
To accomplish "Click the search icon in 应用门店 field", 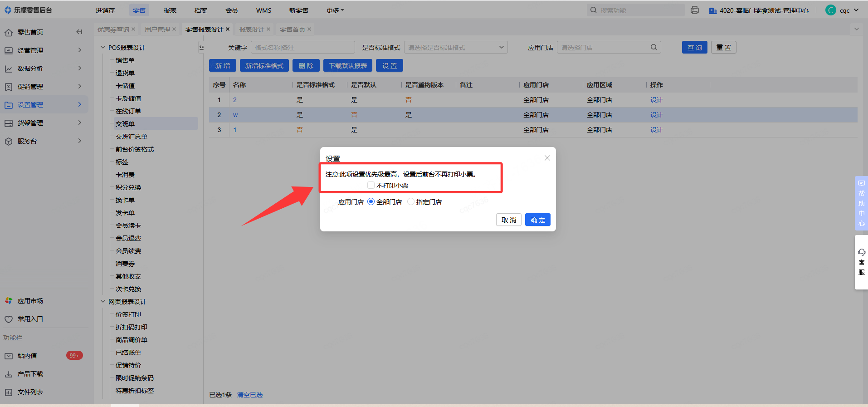I will tap(653, 47).
